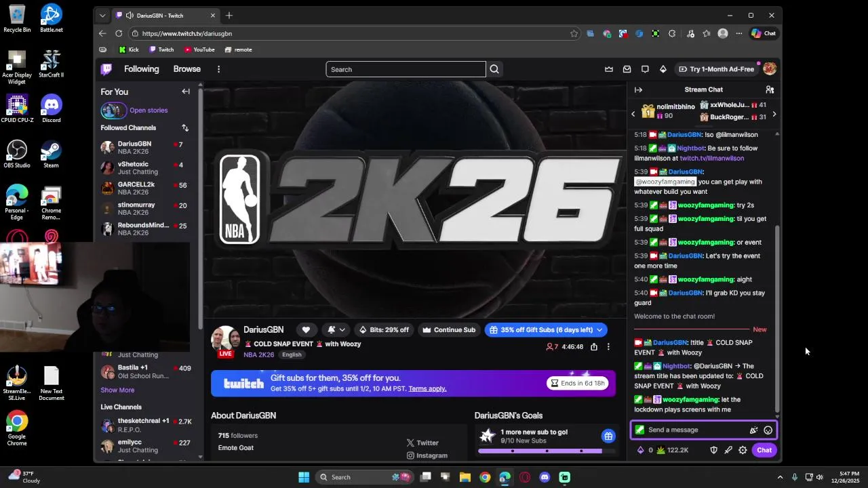Open chat community users list icon
The height and width of the screenshot is (488, 868).
(770, 89)
